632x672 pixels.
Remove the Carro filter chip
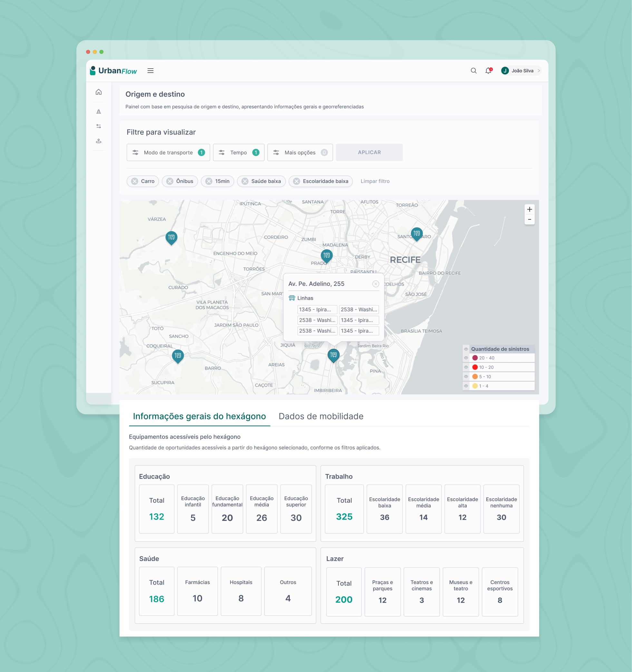[x=134, y=181]
